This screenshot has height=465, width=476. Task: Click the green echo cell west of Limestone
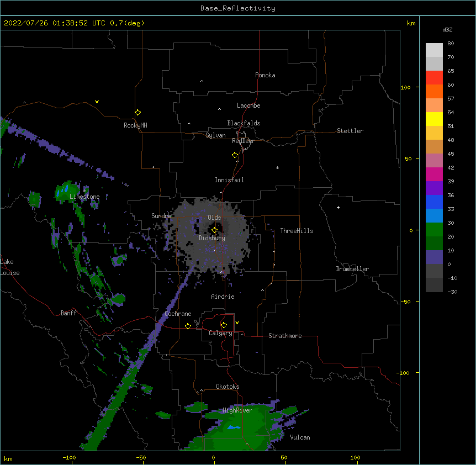[x=35, y=199]
